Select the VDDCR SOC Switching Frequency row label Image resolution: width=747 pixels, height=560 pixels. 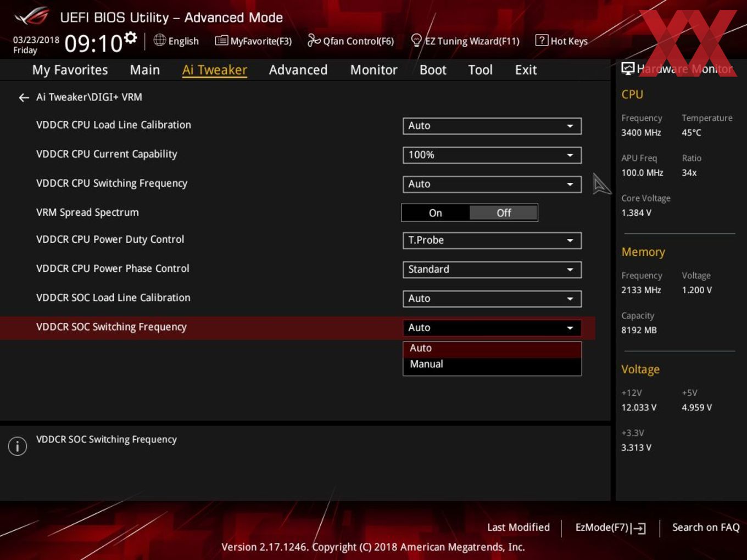[112, 327]
